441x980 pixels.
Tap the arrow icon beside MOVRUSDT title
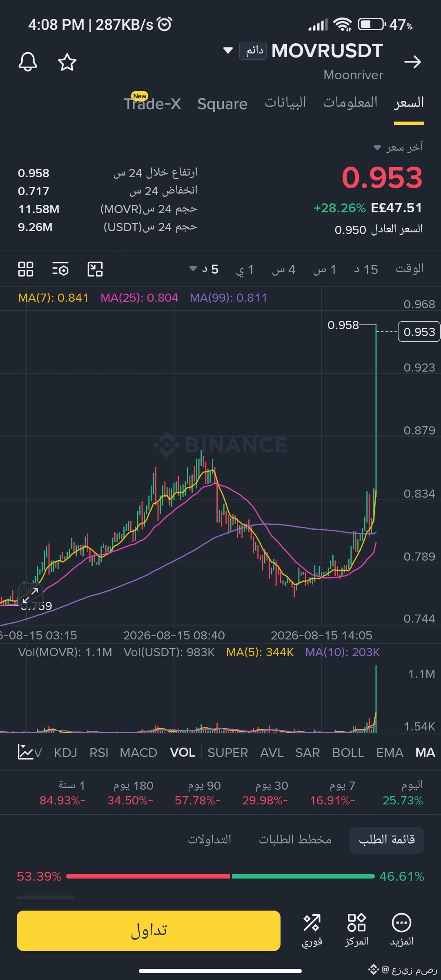(412, 62)
